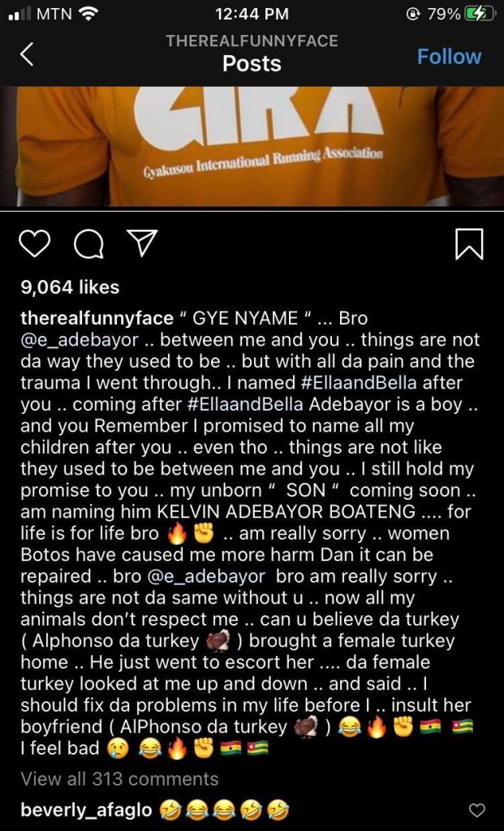This screenshot has height=831, width=504.
Task: Open second #EllaandBella hashtag before Adebayor
Action: [x=245, y=404]
